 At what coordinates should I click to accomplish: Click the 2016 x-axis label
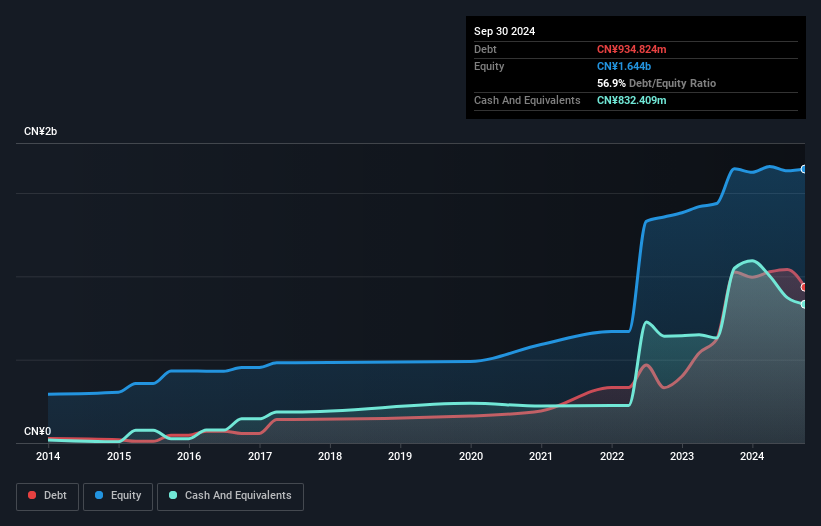(189, 456)
